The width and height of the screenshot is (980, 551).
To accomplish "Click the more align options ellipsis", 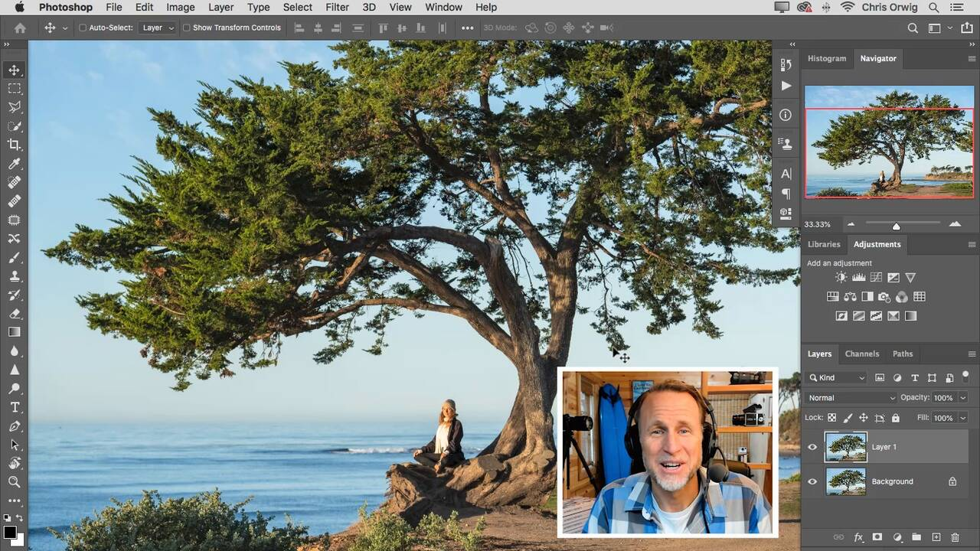I will [x=467, y=28].
